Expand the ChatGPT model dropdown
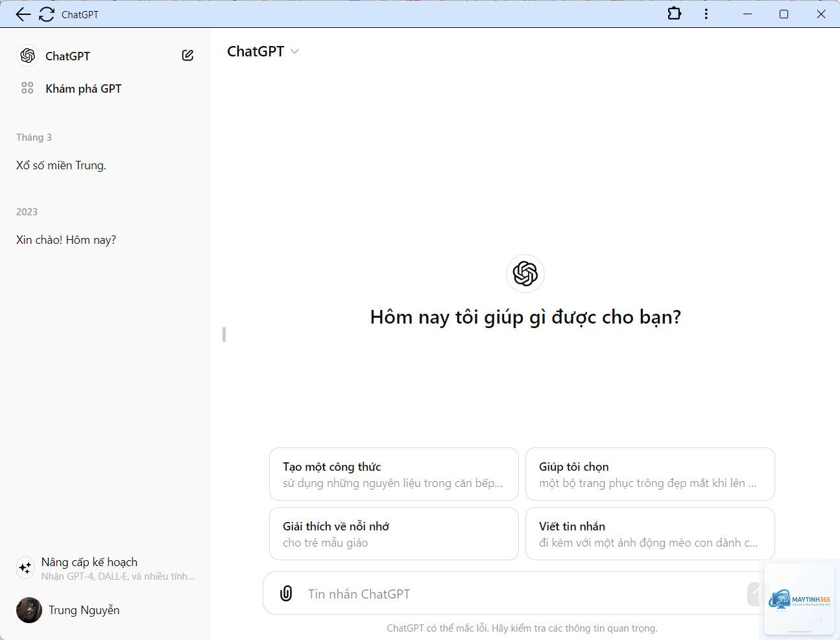Screen dimensions: 840x640 263,52
